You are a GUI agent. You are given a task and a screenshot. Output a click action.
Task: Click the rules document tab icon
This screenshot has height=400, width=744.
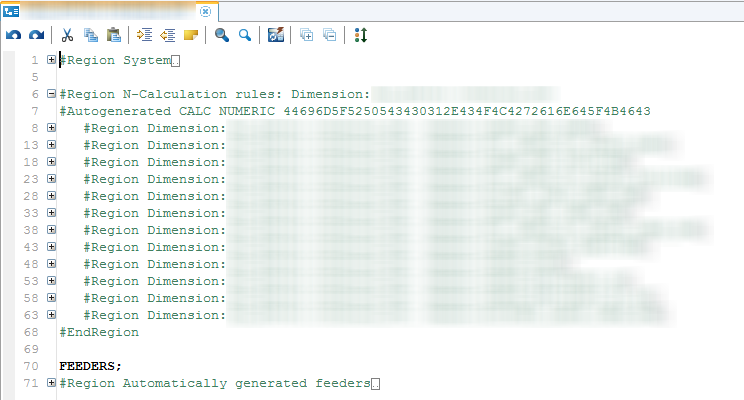coord(11,11)
